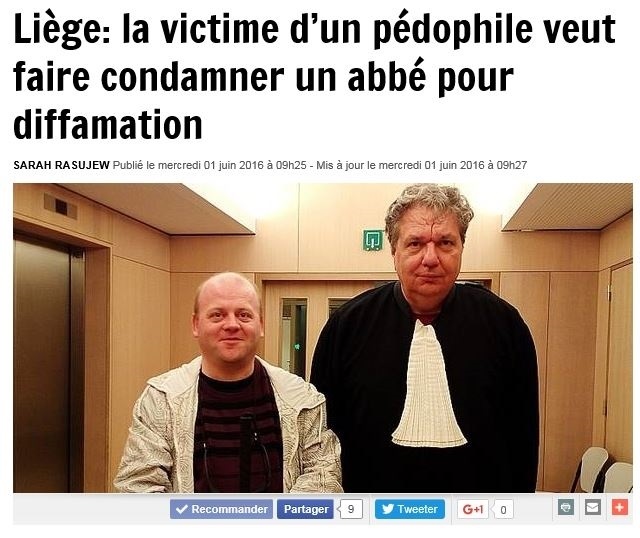Click the Facebook share count bubble showing 9

pyautogui.click(x=351, y=509)
